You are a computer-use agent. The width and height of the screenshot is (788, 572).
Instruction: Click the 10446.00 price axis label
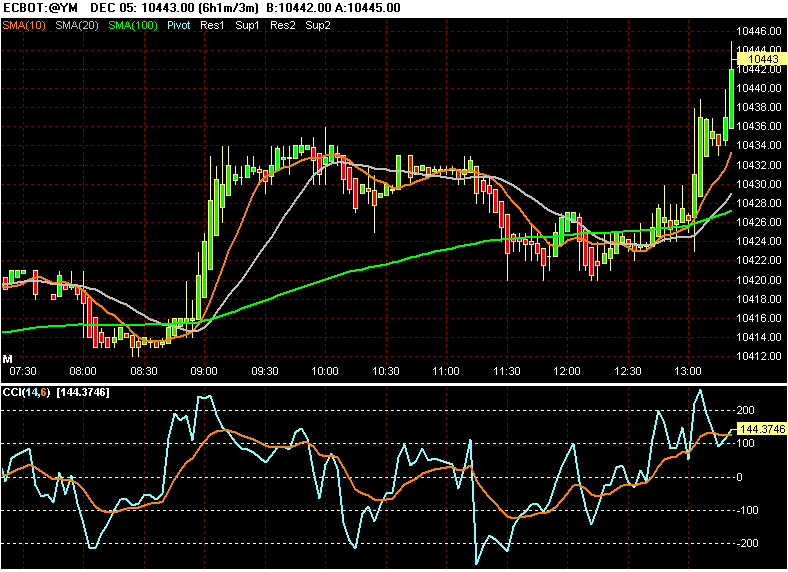[x=759, y=31]
